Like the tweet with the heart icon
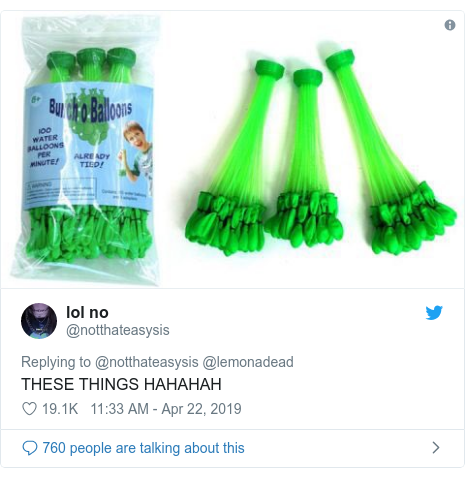Viewport: 465px width, 477px height. tap(29, 409)
